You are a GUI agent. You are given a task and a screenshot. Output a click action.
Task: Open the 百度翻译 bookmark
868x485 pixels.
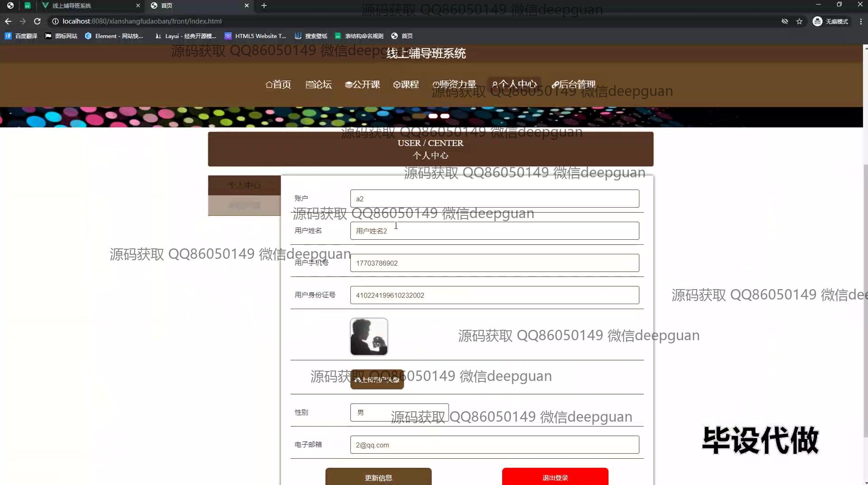click(x=21, y=36)
